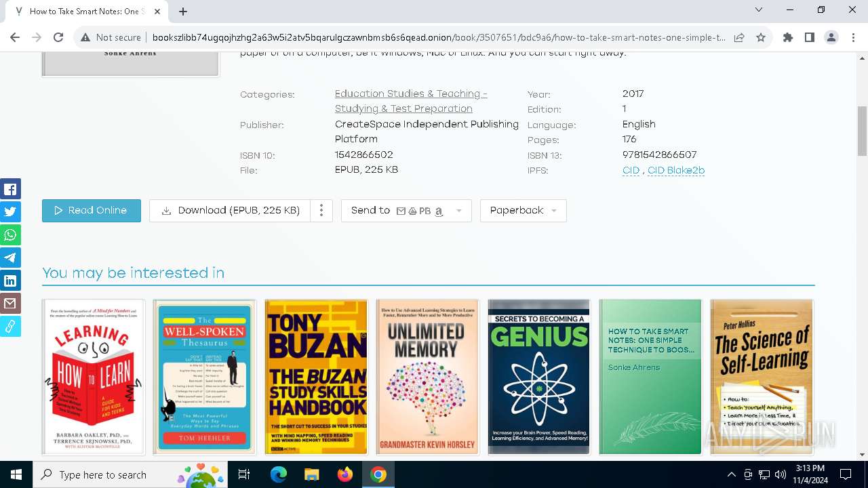Open the notification center icon
Screen dimensions: 868x488
coord(846,474)
